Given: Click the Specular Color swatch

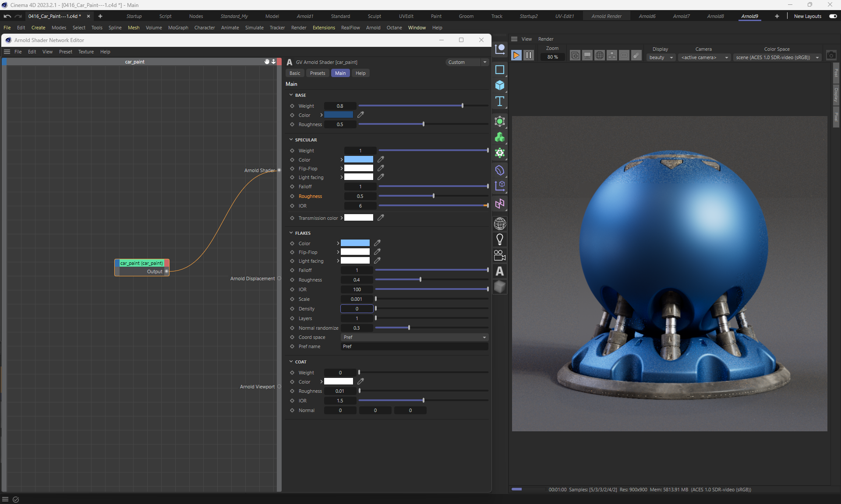Looking at the screenshot, I should pyautogui.click(x=358, y=159).
